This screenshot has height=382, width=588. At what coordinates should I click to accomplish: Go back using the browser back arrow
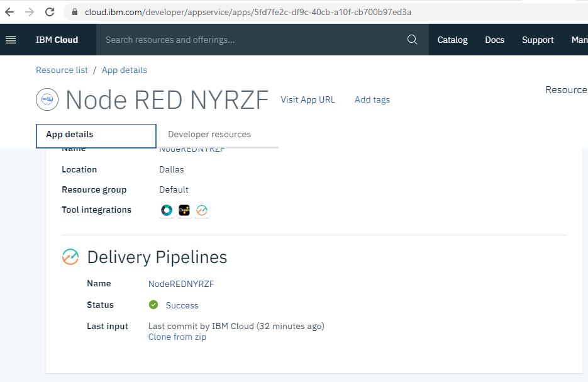pos(10,12)
